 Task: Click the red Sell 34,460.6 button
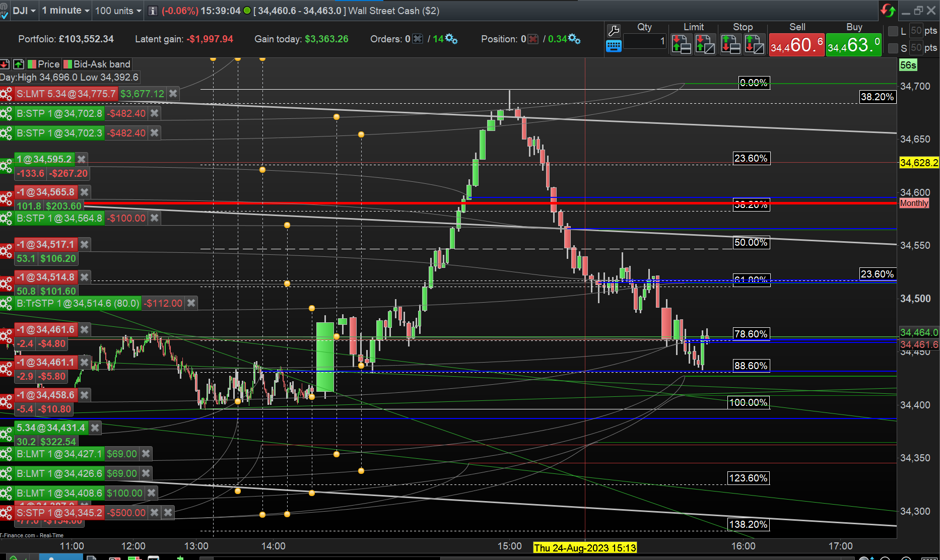point(796,45)
